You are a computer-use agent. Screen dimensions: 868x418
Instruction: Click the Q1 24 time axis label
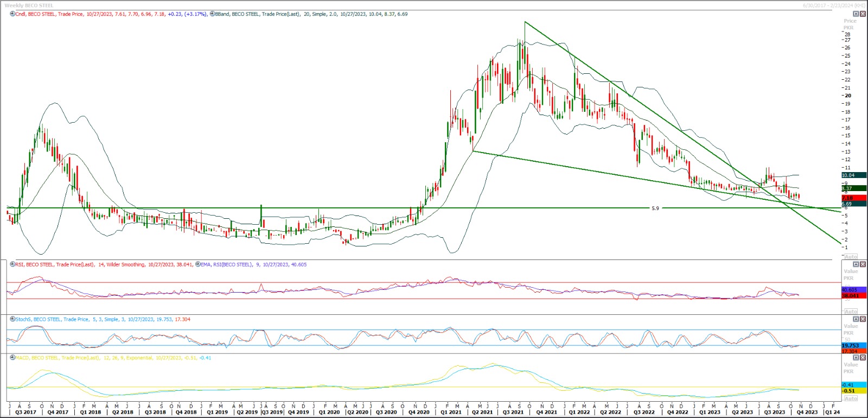[832, 412]
